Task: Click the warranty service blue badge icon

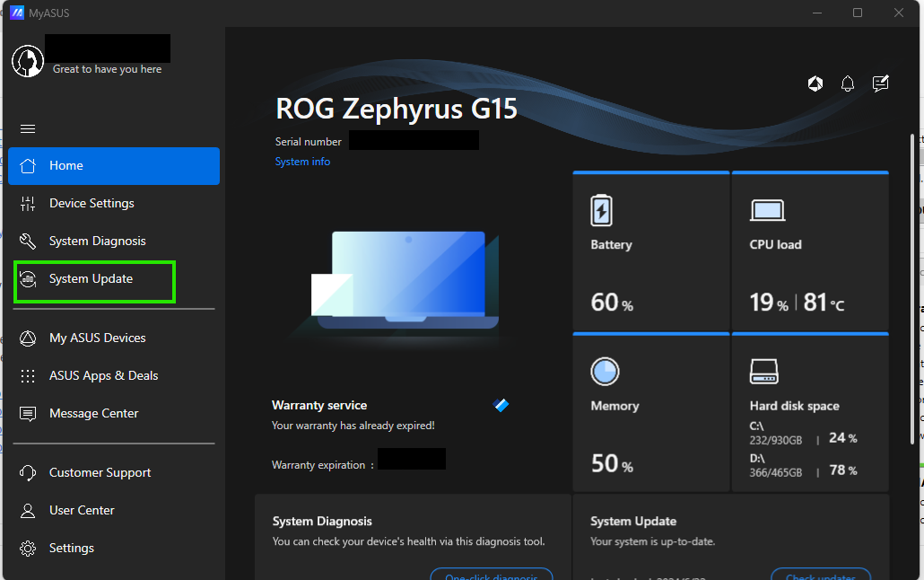Action: pos(501,405)
